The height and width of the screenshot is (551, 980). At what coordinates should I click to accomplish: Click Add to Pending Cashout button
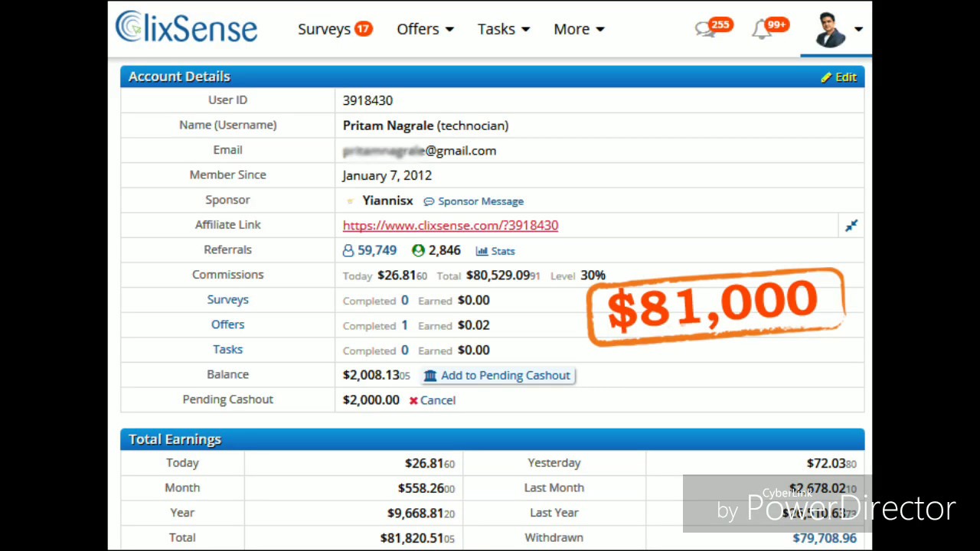[x=498, y=375]
